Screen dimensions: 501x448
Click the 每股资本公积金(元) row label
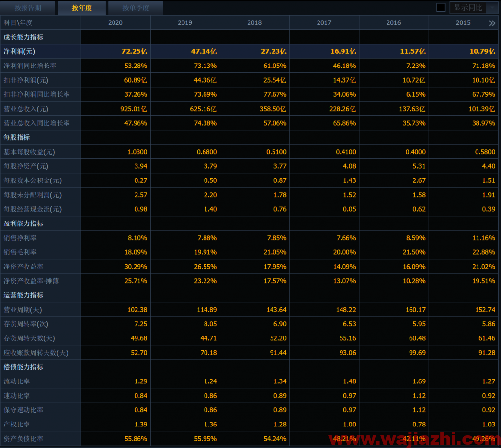32,181
